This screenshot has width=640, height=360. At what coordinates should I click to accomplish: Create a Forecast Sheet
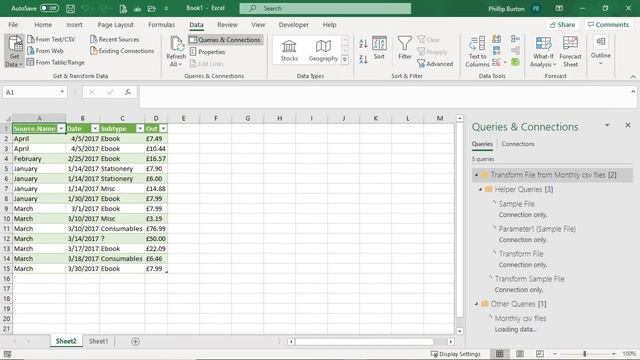570,51
